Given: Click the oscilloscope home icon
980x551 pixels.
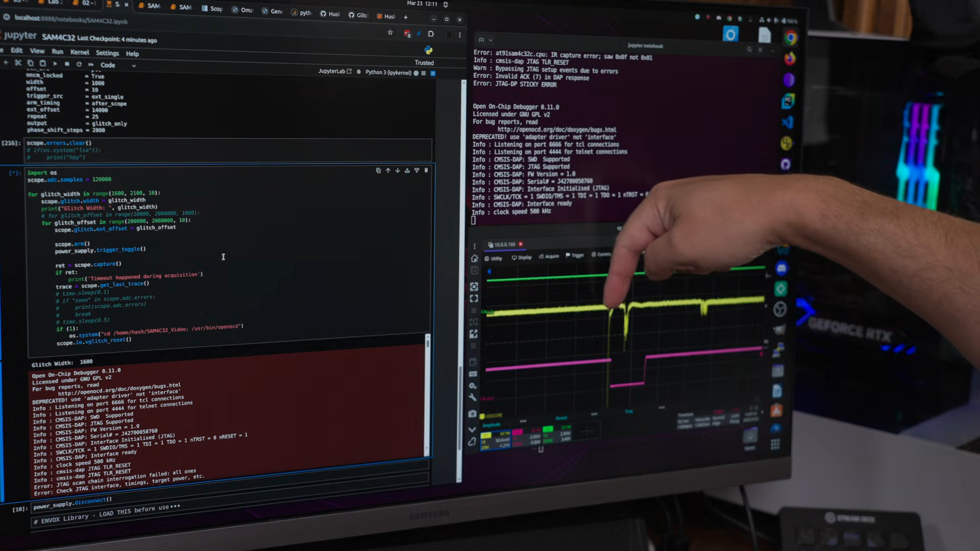Looking at the screenshot, I should 474,259.
